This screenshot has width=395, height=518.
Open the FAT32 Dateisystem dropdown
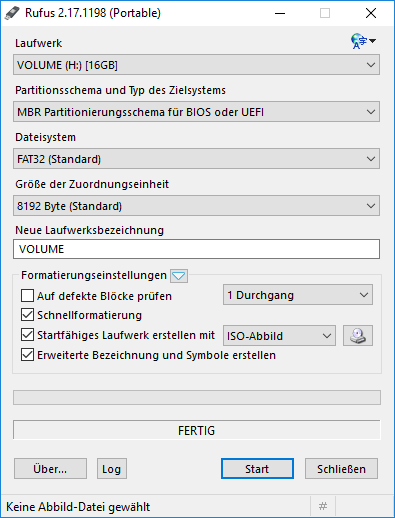196,159
